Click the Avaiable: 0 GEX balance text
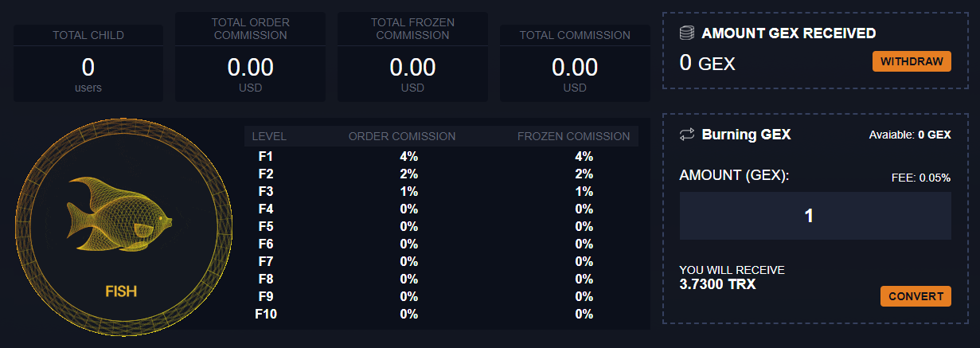The height and width of the screenshot is (348, 980). point(910,135)
